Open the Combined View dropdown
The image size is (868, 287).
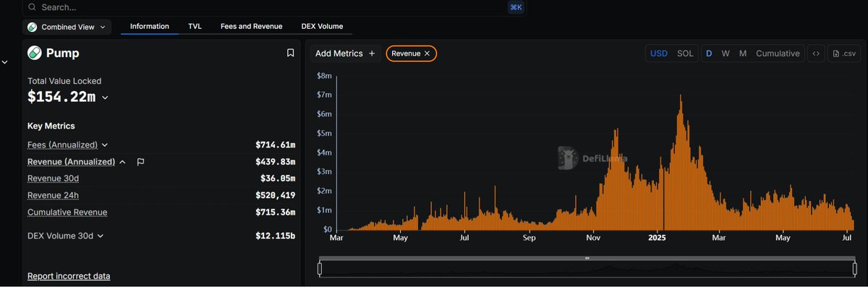coord(67,27)
